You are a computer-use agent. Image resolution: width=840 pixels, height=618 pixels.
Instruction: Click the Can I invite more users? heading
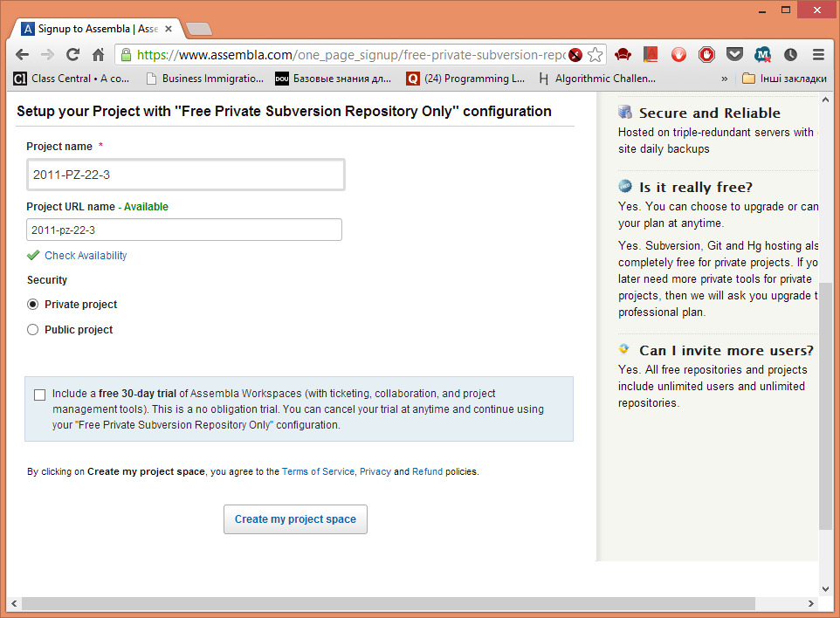point(726,351)
